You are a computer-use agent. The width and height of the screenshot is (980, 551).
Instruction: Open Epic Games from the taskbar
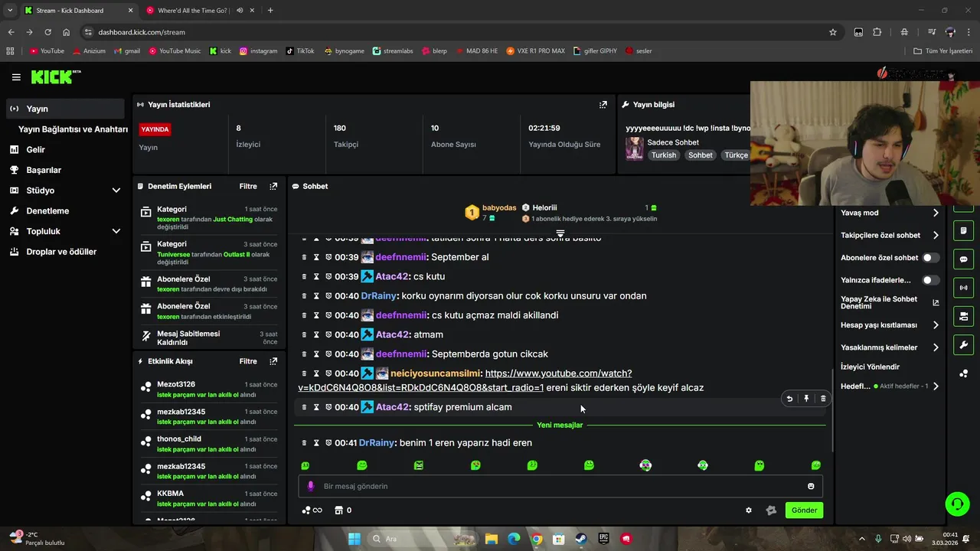coord(603,539)
